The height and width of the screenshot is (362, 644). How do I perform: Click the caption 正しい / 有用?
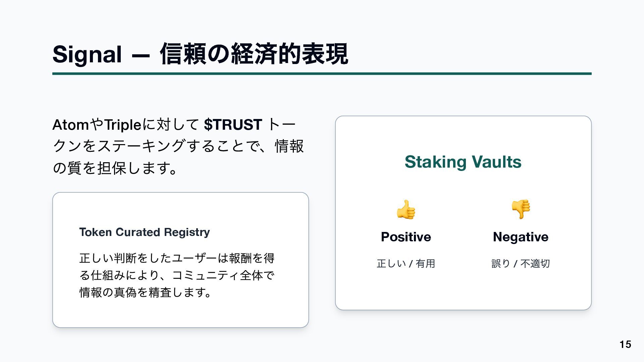406,263
